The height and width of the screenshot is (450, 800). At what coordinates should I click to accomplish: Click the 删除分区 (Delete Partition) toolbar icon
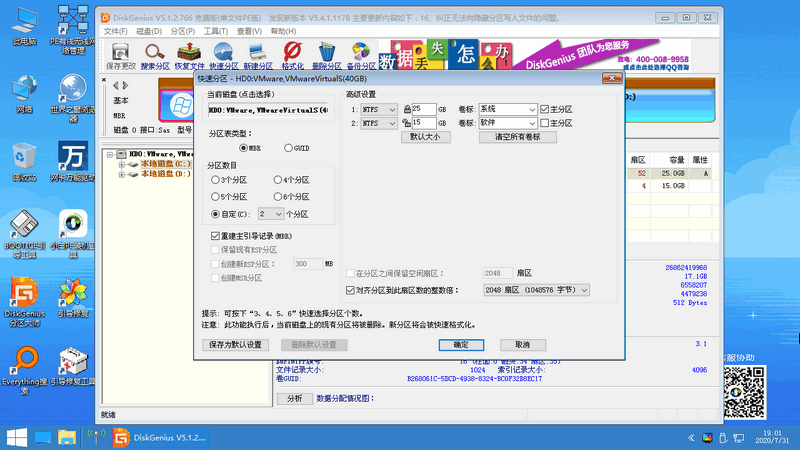coord(327,53)
